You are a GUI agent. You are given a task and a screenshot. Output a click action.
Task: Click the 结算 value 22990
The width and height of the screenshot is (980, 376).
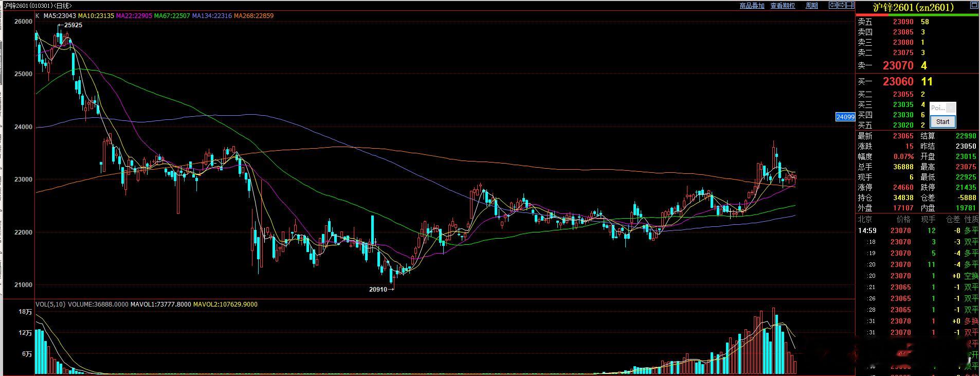pyautogui.click(x=966, y=136)
